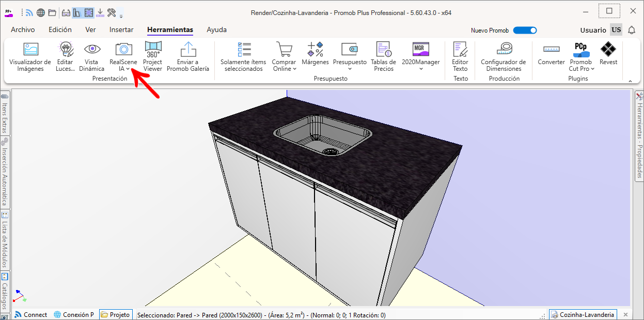
Task: Expand the Promob Cut Pro dropdown
Action: 593,69
